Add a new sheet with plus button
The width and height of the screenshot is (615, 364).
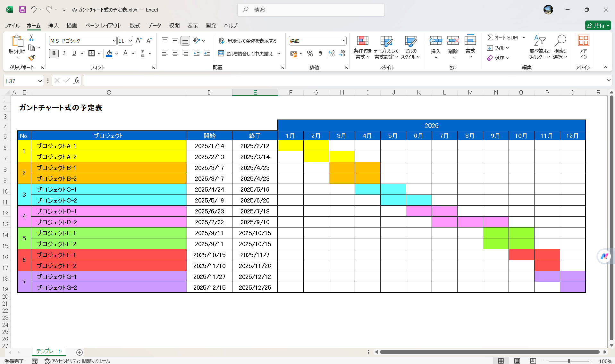(79, 352)
